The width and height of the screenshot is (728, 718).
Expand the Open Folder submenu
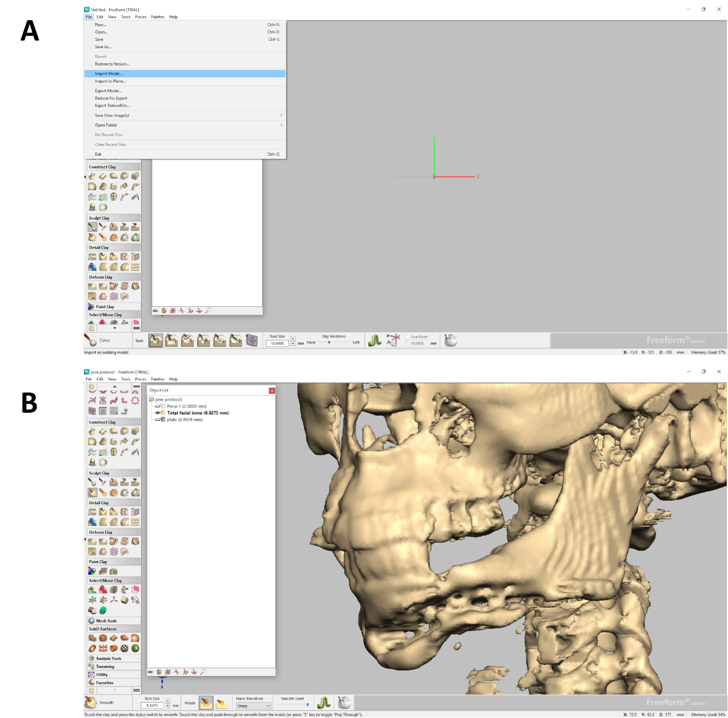tap(185, 125)
